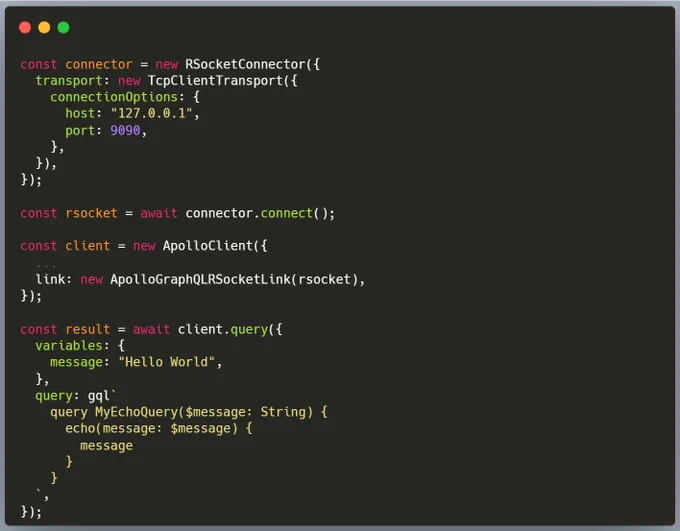Click the green maximize dot
Screen dimensions: 680x531
pos(63,28)
